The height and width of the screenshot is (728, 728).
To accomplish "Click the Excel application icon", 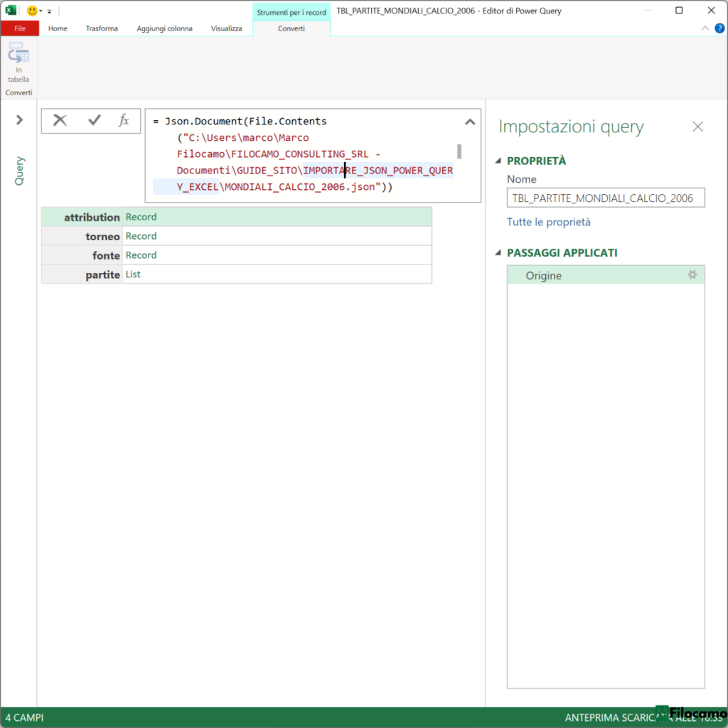I will [x=10, y=10].
